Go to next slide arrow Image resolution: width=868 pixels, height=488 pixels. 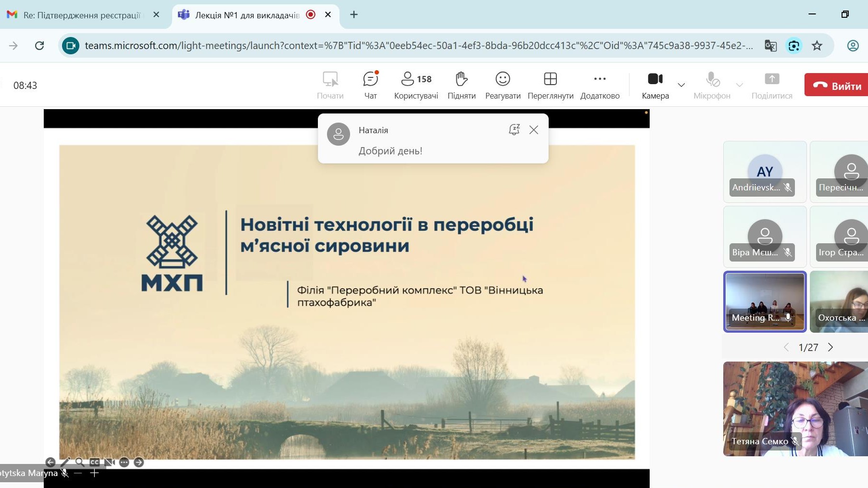click(138, 462)
